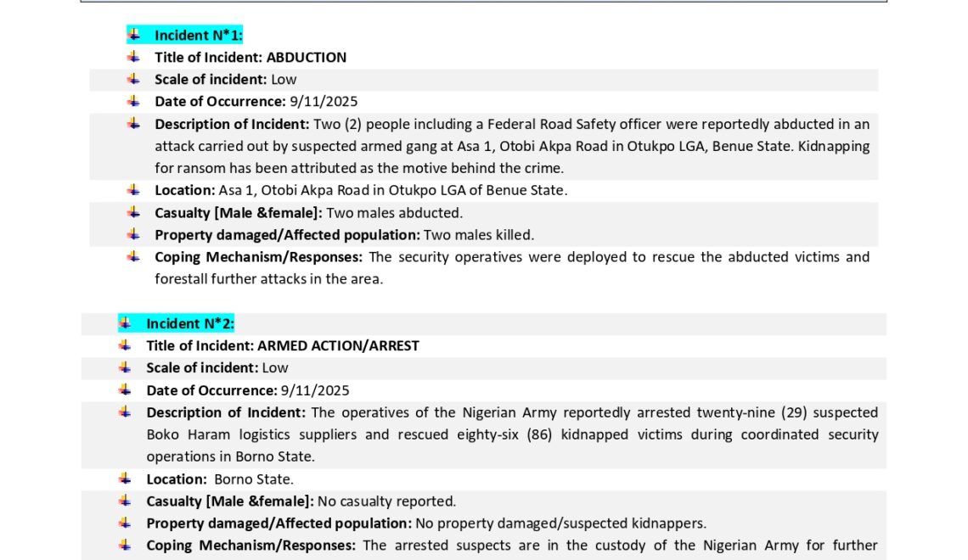Click the ARMED ACTION/ARREST title text

click(x=338, y=346)
